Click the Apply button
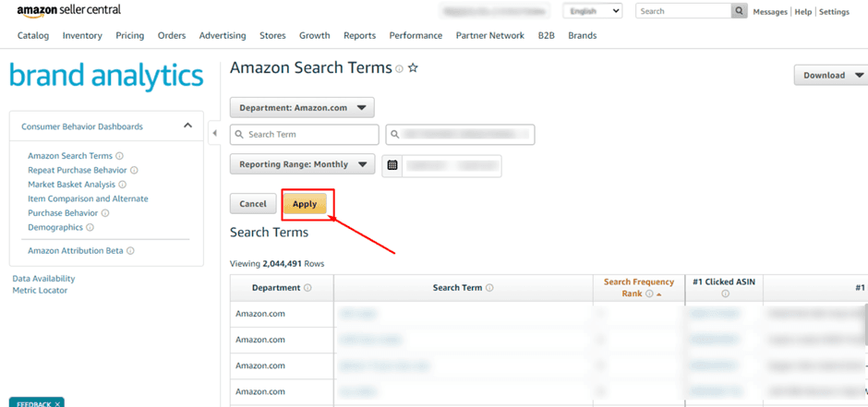 click(x=305, y=204)
